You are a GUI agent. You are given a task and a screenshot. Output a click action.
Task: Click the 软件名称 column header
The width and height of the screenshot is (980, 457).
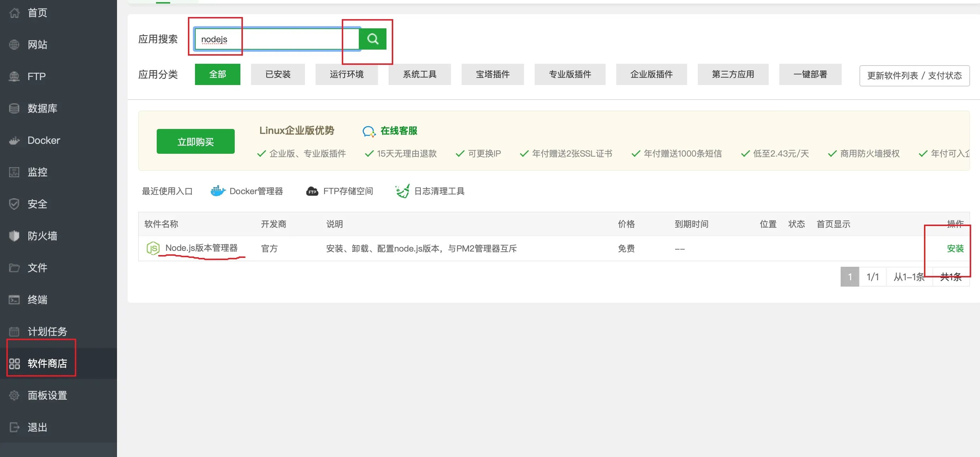(x=161, y=224)
